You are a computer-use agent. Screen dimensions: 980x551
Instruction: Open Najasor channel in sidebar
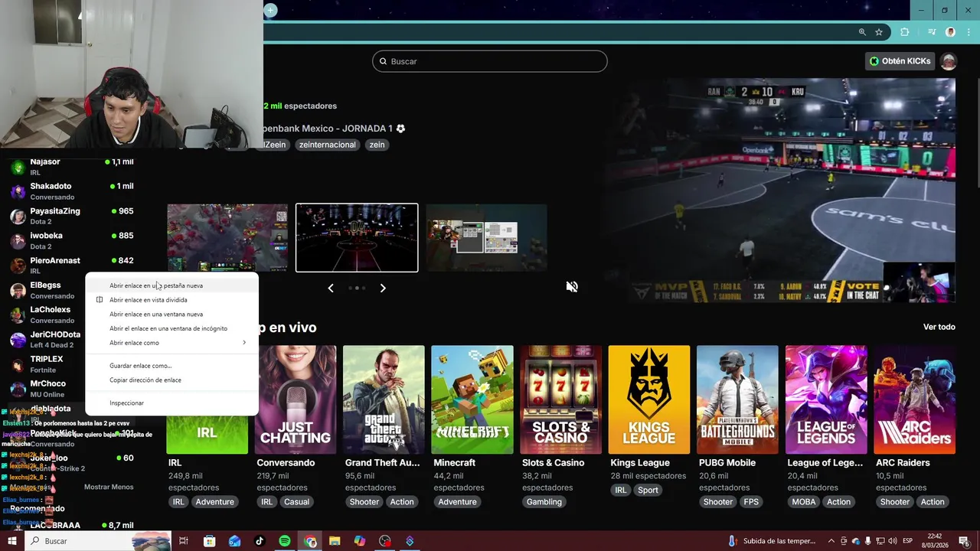click(x=73, y=166)
